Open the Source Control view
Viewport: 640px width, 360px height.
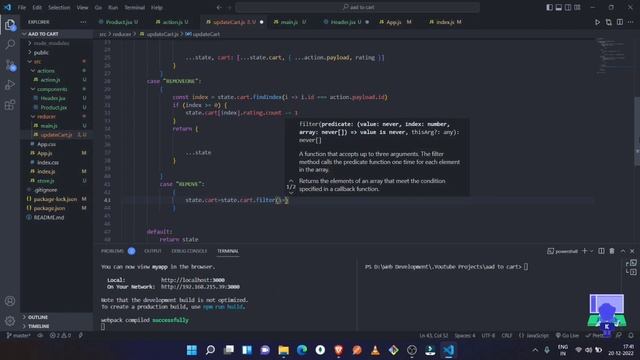[10, 64]
